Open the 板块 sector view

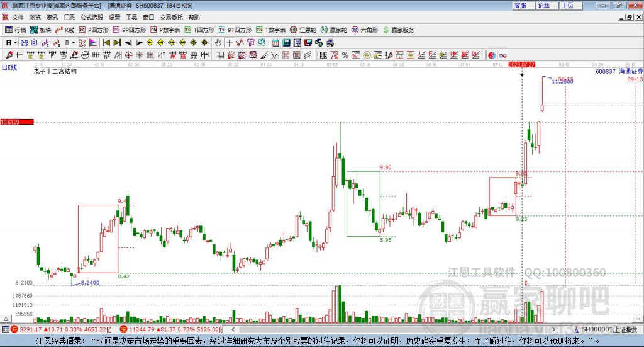[x=41, y=30]
